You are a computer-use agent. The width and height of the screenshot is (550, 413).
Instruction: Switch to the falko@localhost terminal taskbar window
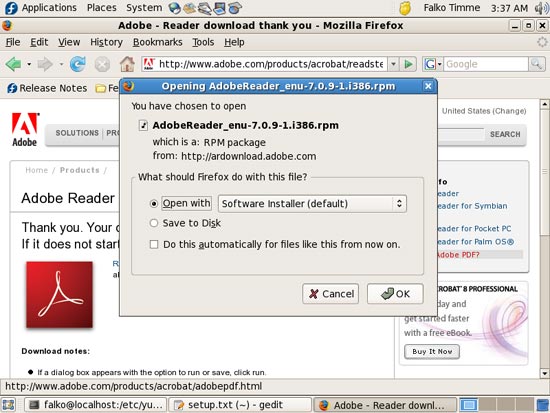click(x=96, y=405)
